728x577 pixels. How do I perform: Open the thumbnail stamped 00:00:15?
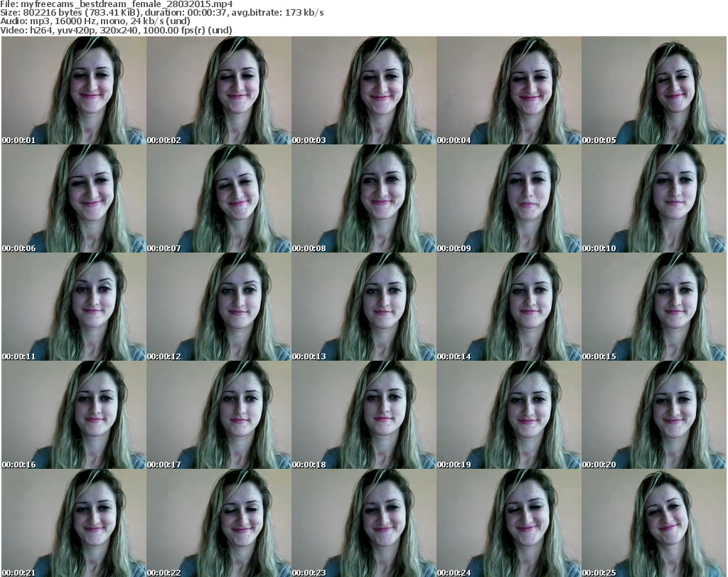click(654, 307)
